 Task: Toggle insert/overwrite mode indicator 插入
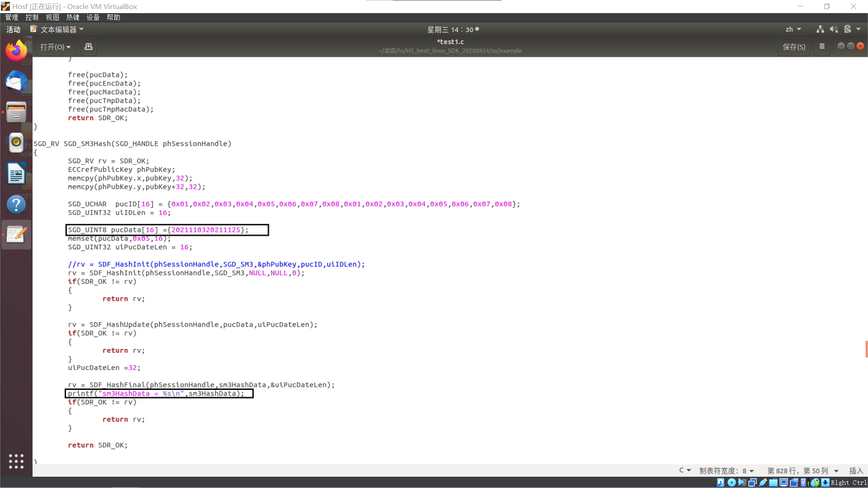click(x=856, y=471)
